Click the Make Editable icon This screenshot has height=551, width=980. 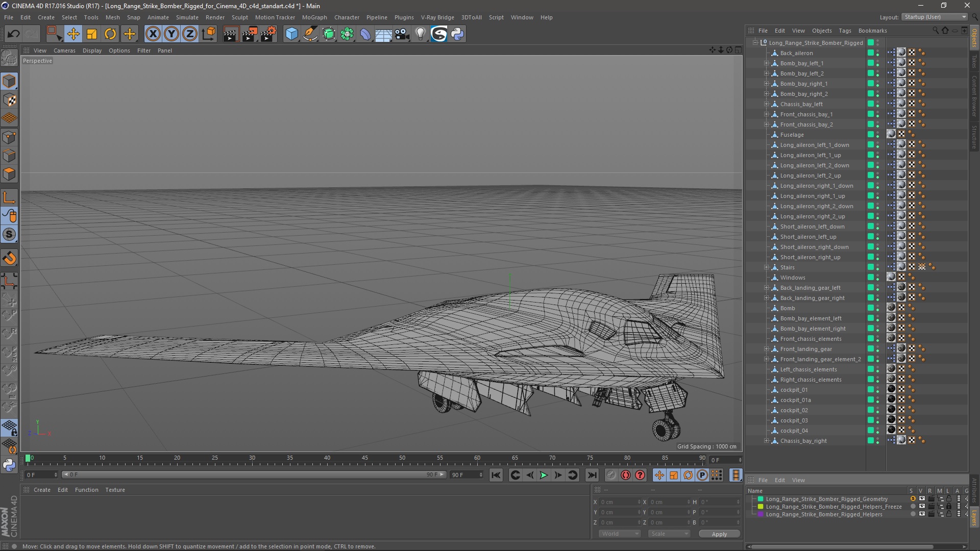[9, 58]
